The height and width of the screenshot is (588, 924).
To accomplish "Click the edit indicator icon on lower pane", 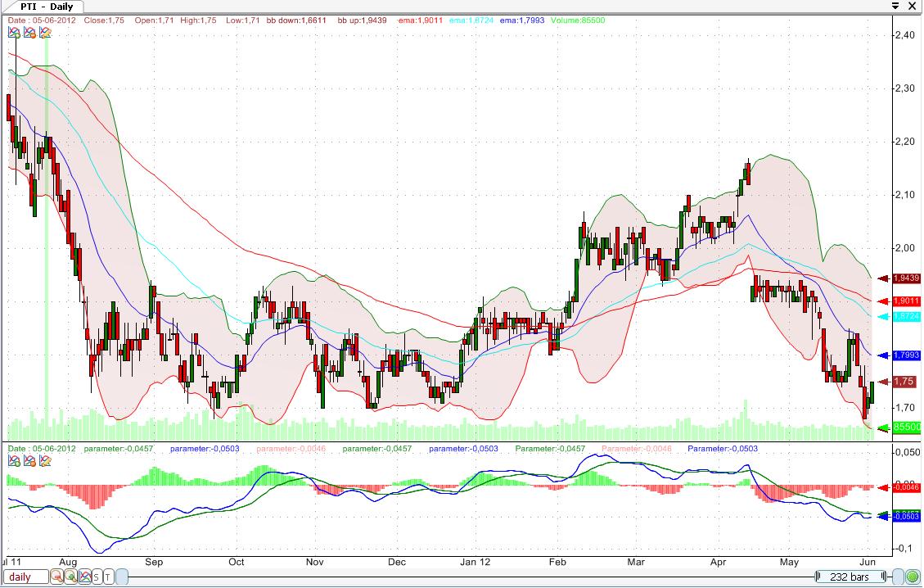I will click(45, 460).
